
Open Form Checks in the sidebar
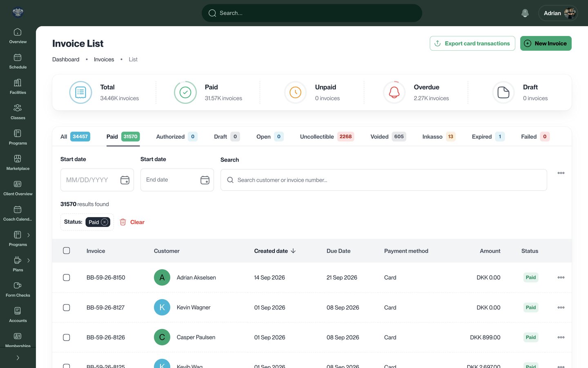18,289
